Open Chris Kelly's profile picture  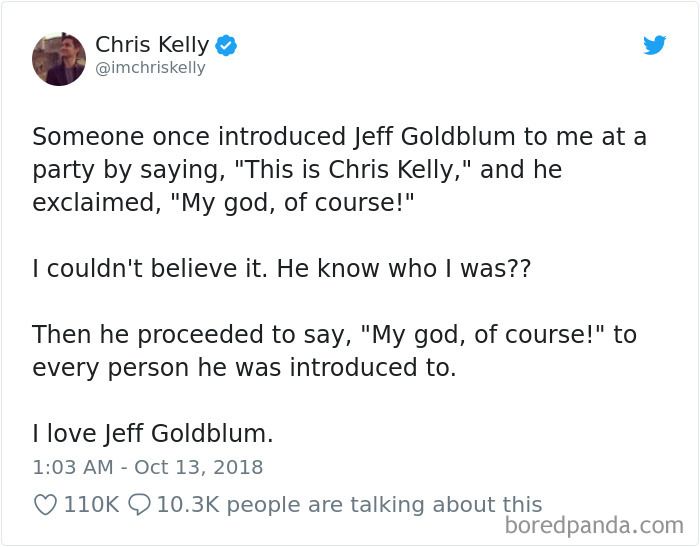click(x=59, y=58)
